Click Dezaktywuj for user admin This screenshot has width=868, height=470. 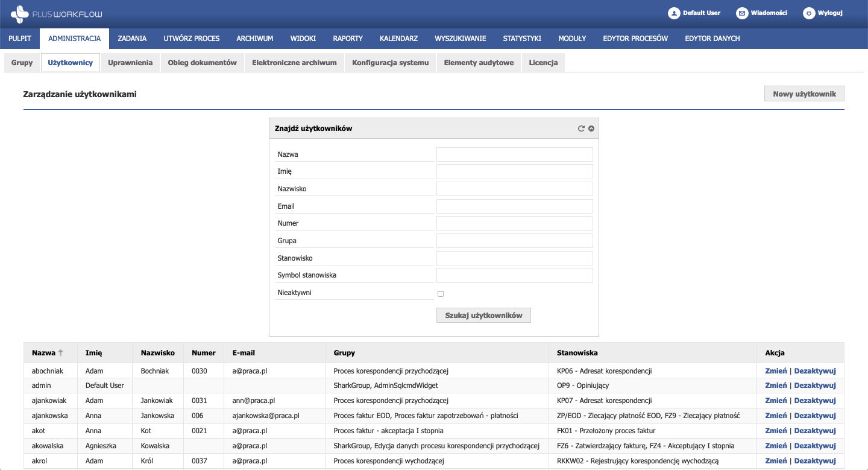point(815,386)
